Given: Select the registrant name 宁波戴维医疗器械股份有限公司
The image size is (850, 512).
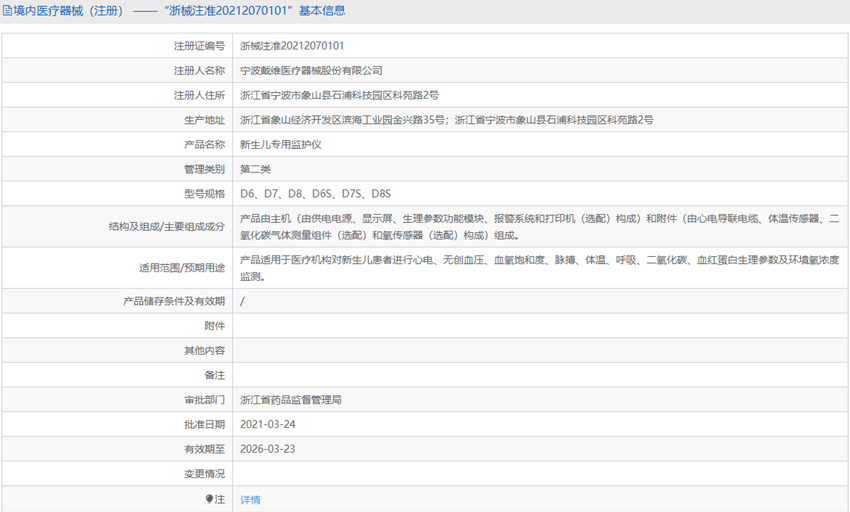Looking at the screenshot, I should point(311,71).
